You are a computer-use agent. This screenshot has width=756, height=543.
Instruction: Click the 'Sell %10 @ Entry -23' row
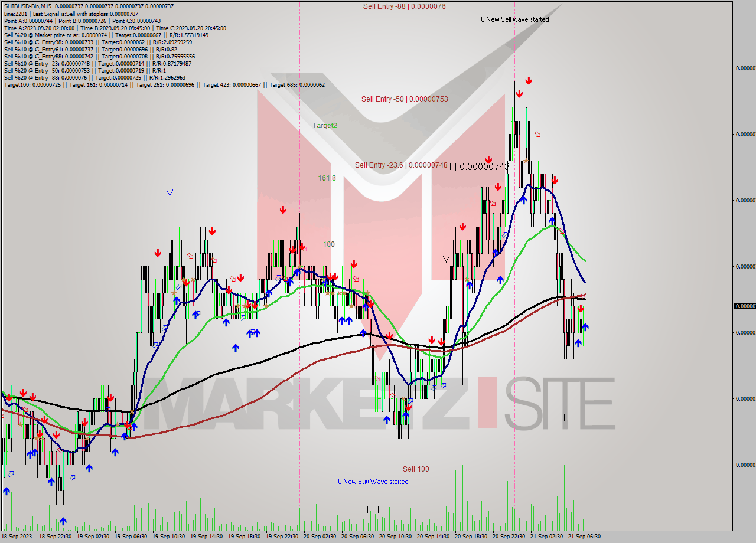click(98, 63)
